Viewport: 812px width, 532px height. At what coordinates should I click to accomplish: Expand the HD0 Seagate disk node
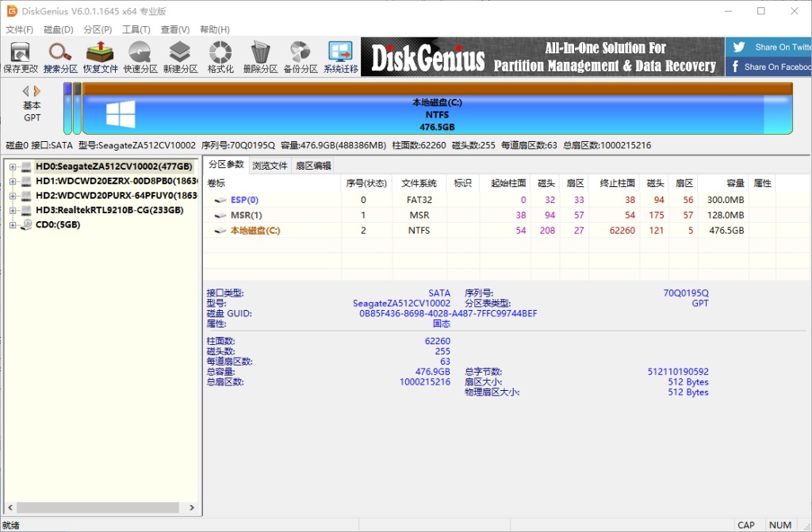tap(13, 166)
